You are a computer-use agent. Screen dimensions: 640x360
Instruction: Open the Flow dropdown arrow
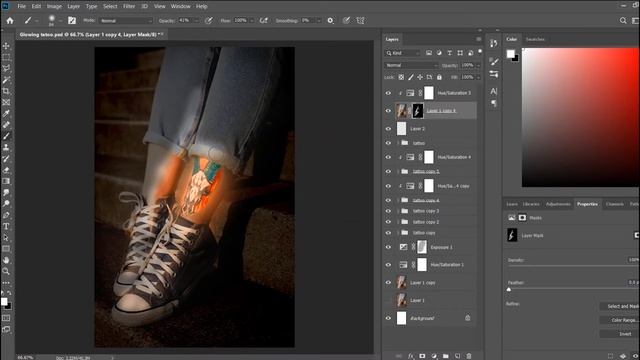[x=251, y=20]
